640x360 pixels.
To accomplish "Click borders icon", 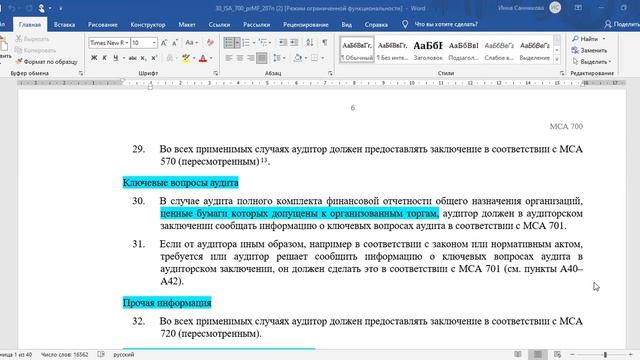I will click(314, 58).
